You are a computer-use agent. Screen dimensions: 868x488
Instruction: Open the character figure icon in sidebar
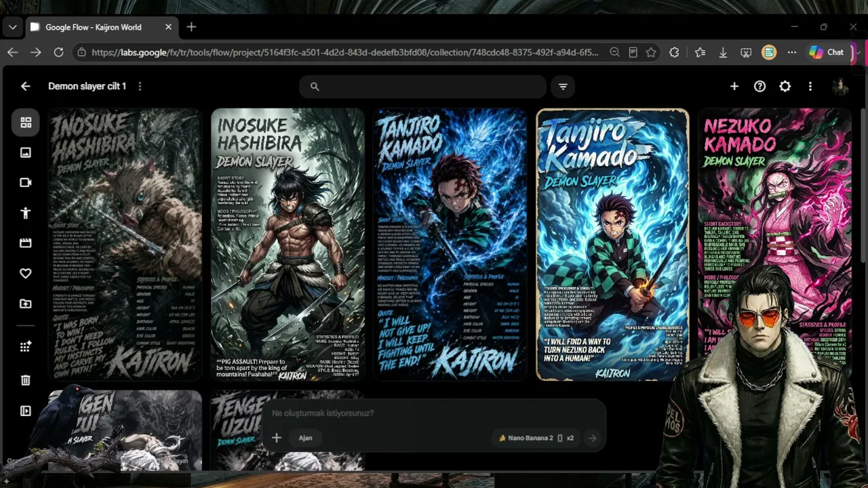26,213
